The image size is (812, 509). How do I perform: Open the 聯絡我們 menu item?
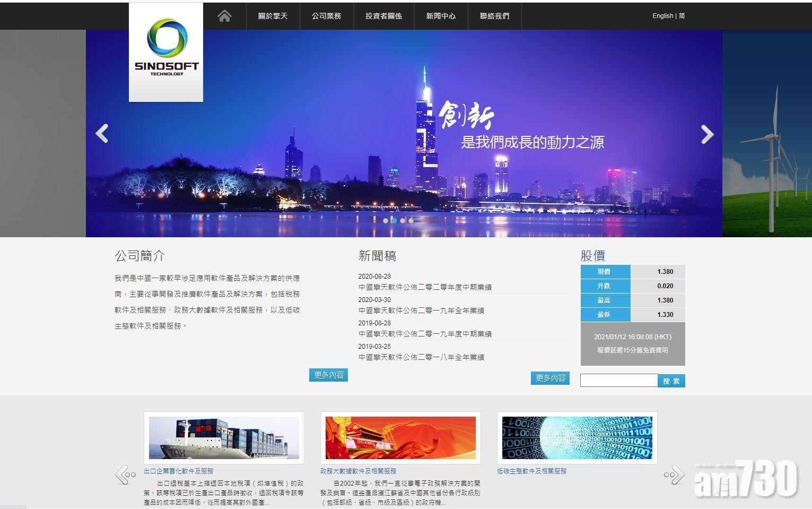(x=494, y=16)
